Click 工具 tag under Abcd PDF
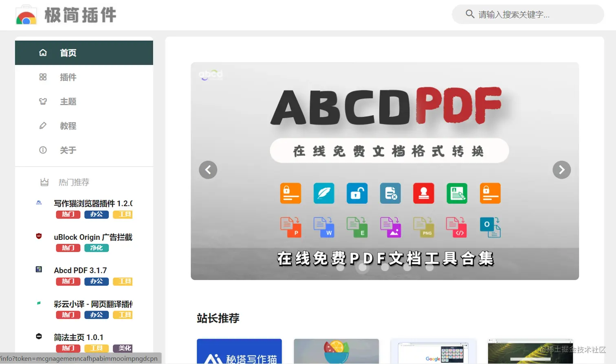This screenshot has width=616, height=364. pos(123,281)
